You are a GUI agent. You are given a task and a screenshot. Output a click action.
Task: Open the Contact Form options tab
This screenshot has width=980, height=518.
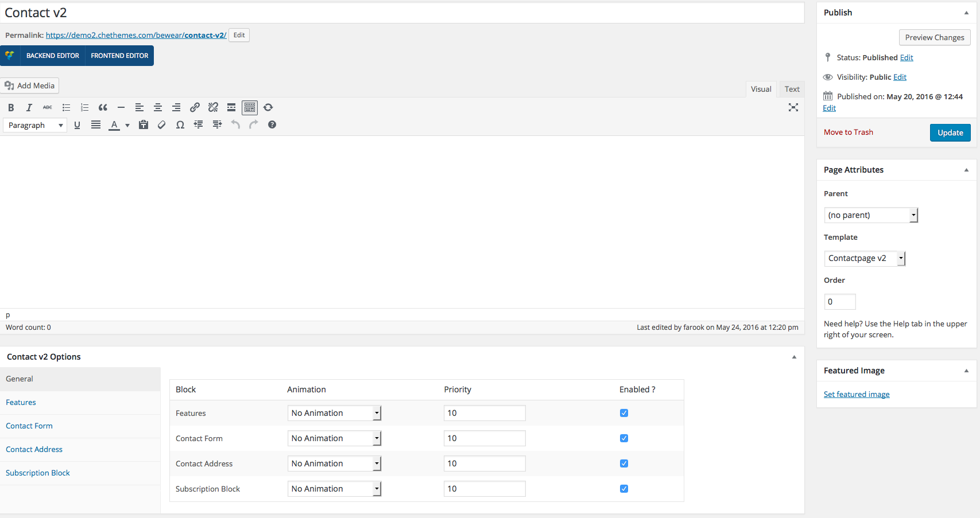80,426
